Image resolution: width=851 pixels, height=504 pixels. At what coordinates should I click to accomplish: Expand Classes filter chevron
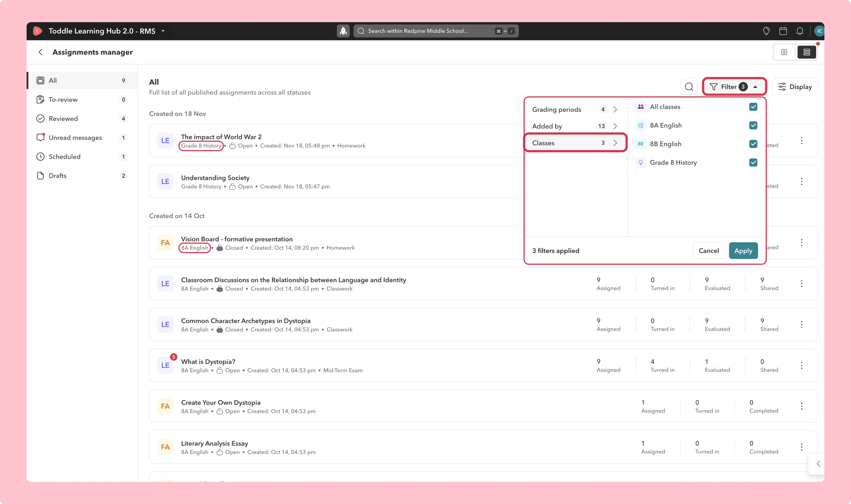pos(615,143)
